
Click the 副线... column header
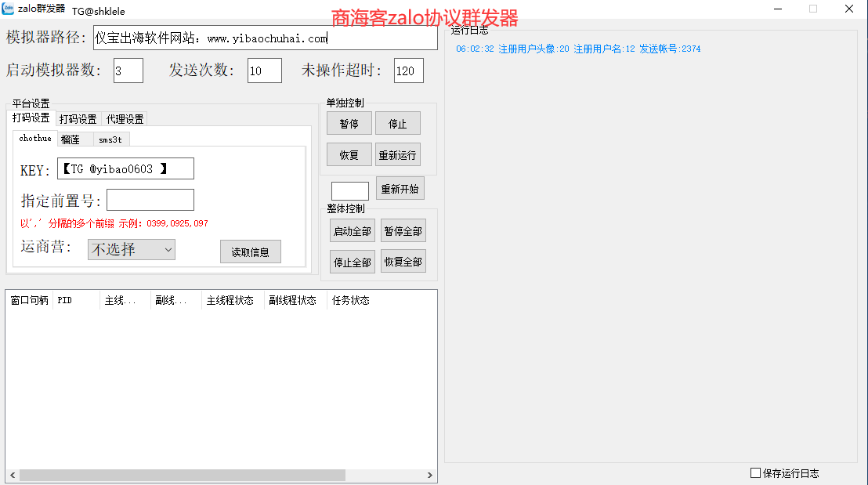point(176,300)
